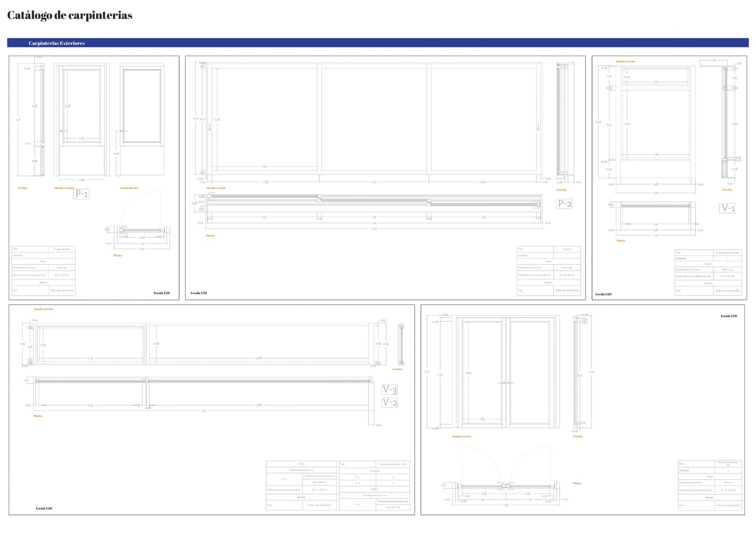
Task: Click 'Escala 1:20' in the P-2 panel
Action: tap(199, 293)
